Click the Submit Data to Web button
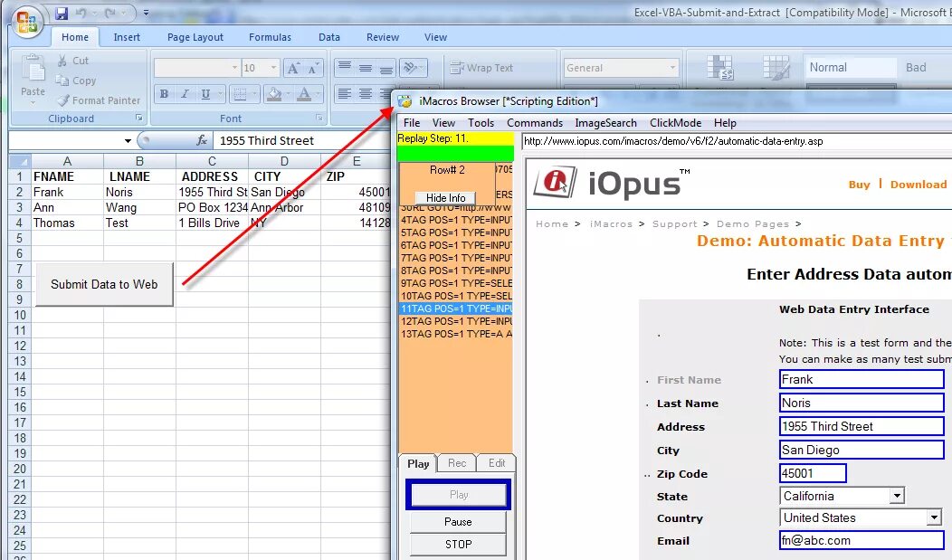 (104, 285)
